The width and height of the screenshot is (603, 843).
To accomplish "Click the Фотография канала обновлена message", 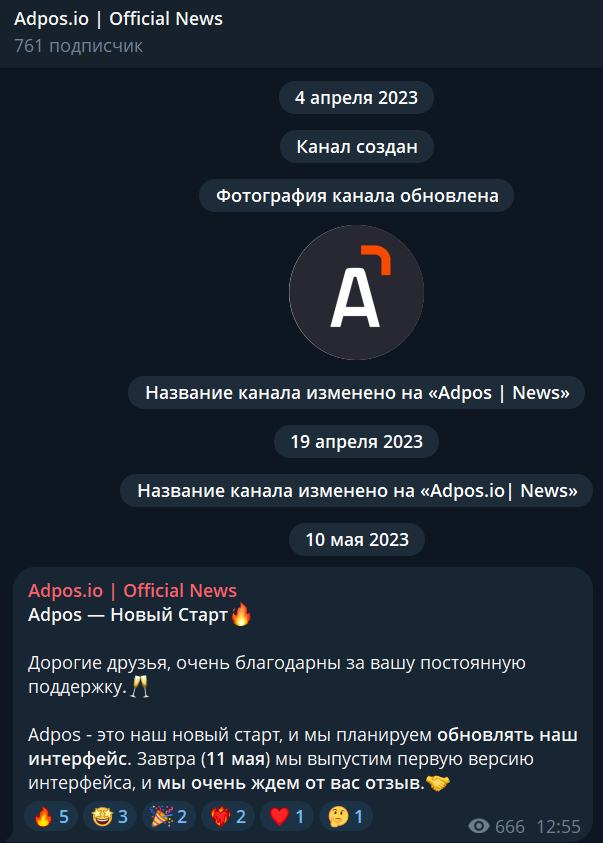I will (357, 195).
